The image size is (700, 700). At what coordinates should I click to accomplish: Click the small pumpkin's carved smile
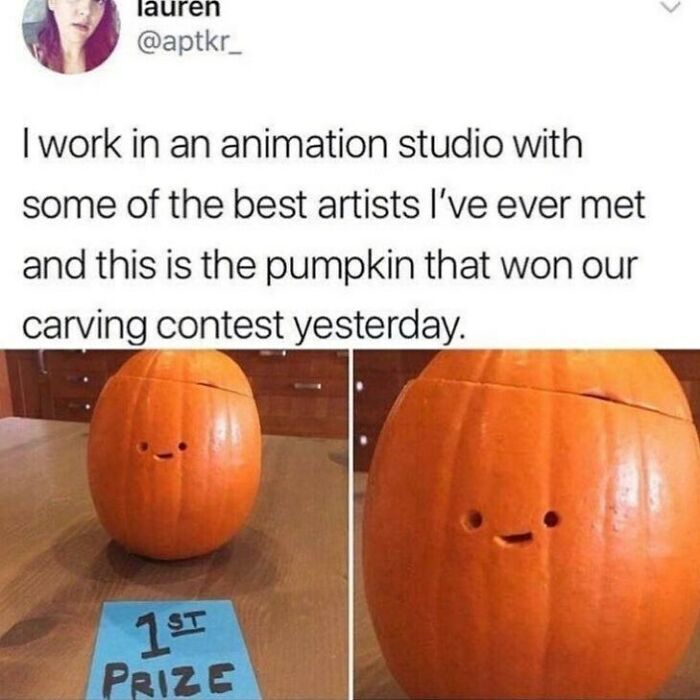tap(163, 456)
